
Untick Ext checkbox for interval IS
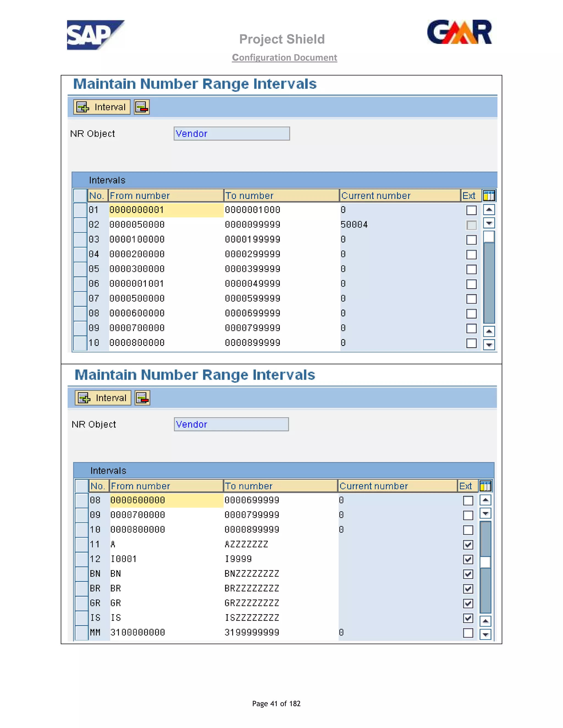[468, 618]
